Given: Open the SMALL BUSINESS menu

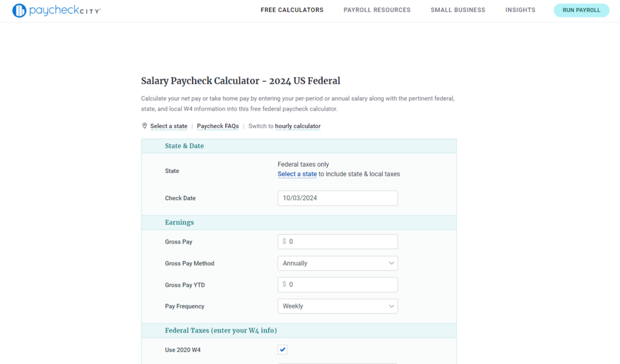Looking at the screenshot, I should coord(458,10).
